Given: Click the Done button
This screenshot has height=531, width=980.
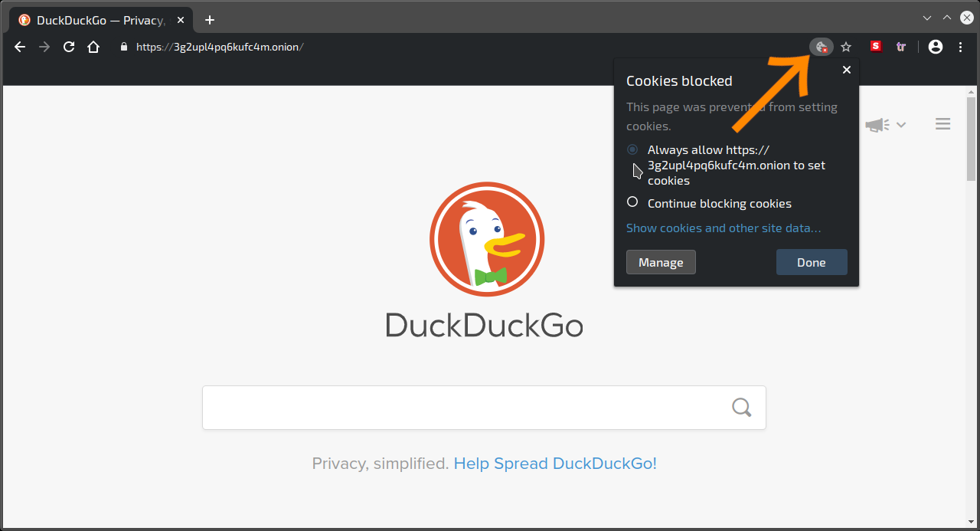Looking at the screenshot, I should pyautogui.click(x=812, y=262).
